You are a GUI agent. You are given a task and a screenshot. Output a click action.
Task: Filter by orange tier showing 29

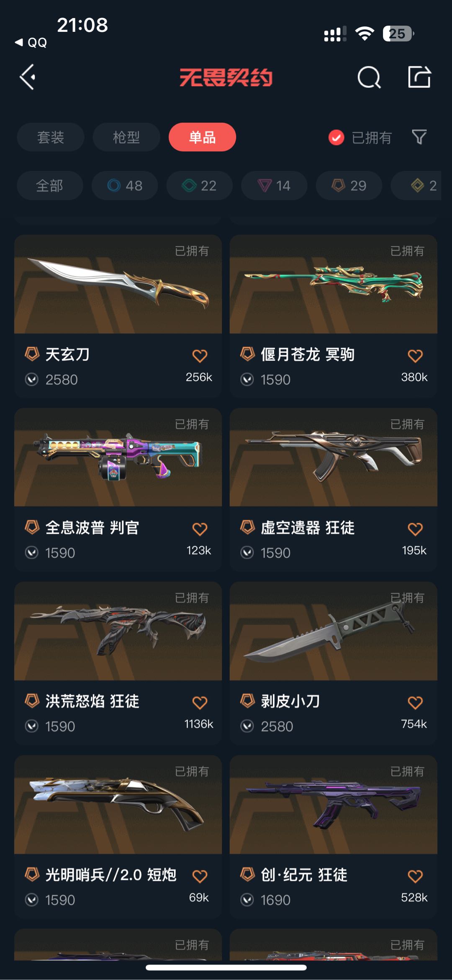(349, 185)
